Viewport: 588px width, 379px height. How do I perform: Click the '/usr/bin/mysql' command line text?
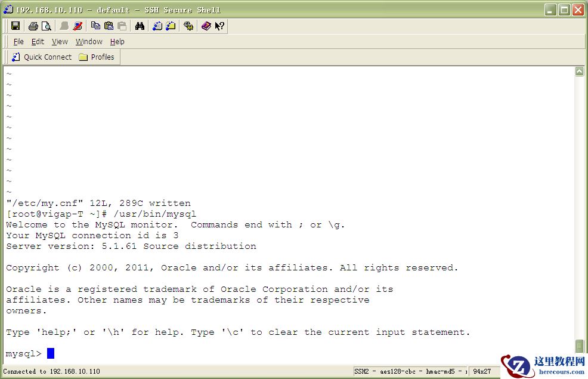[154, 214]
